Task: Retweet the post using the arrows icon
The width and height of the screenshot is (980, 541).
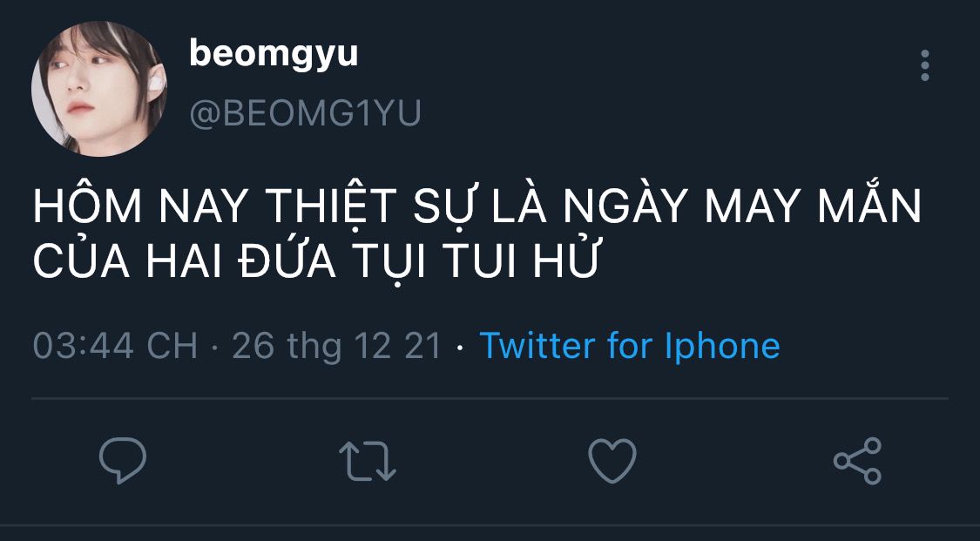Action: [x=368, y=461]
